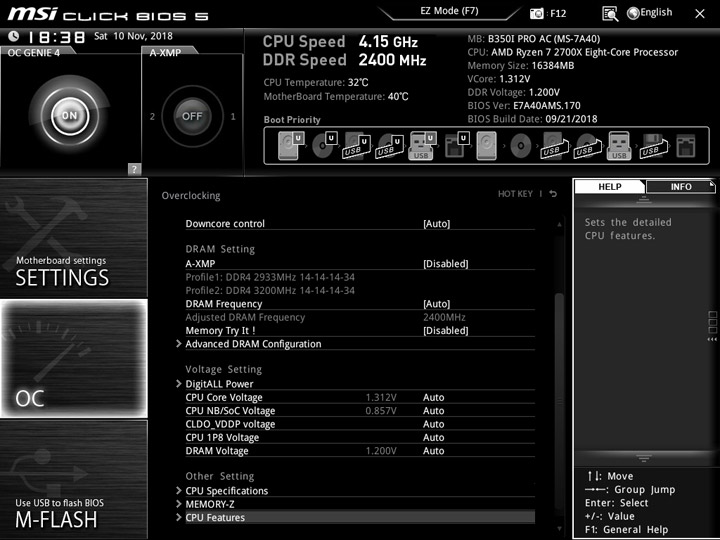Switch to the INFO tab
This screenshot has height=540, width=720.
click(681, 186)
